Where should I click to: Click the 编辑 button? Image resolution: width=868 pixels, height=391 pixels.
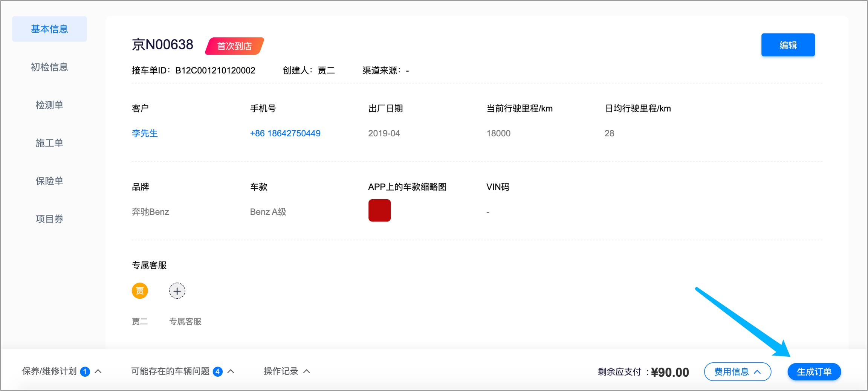pos(788,45)
